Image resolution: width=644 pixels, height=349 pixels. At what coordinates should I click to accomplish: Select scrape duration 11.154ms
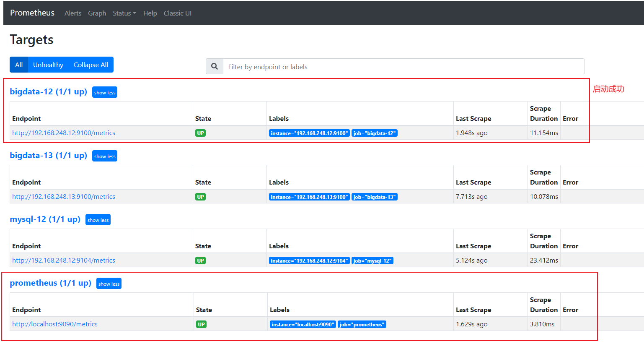click(x=544, y=133)
